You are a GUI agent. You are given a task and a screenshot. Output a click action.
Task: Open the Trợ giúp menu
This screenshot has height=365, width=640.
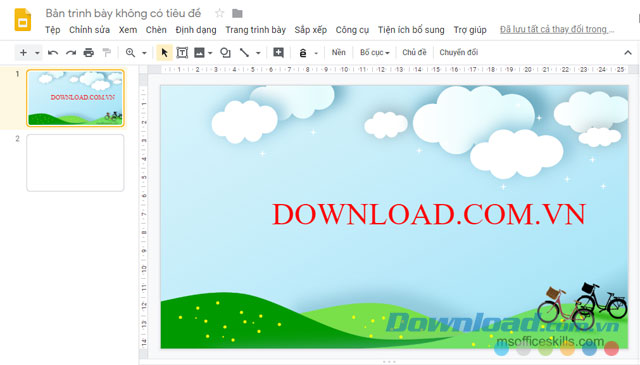click(470, 30)
